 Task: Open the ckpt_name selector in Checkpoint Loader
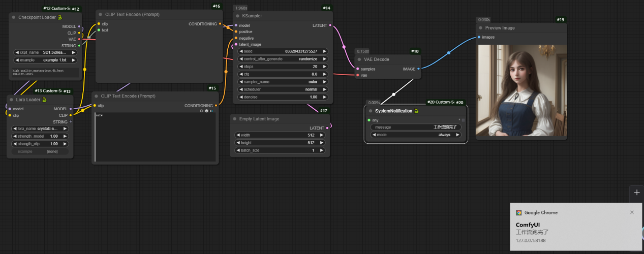[46, 52]
